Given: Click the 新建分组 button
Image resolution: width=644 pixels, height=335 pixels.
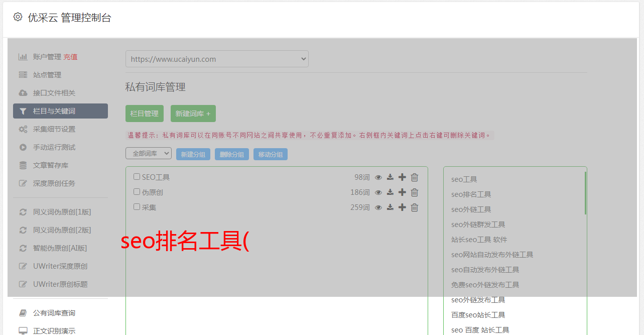Looking at the screenshot, I should point(193,154).
